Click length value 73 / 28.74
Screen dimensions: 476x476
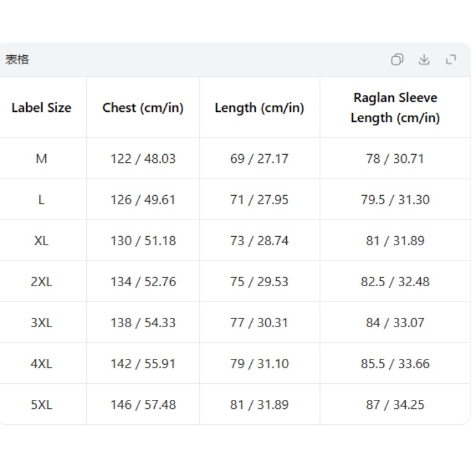click(259, 241)
